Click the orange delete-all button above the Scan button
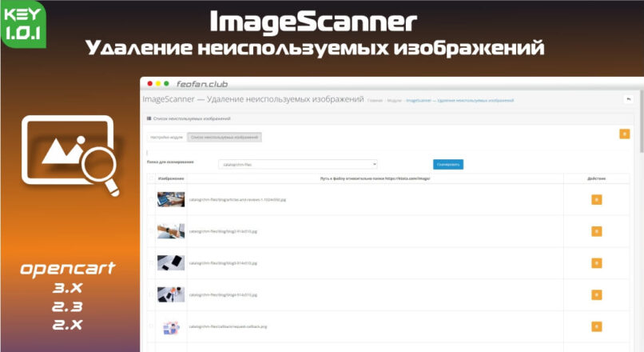 624,134
